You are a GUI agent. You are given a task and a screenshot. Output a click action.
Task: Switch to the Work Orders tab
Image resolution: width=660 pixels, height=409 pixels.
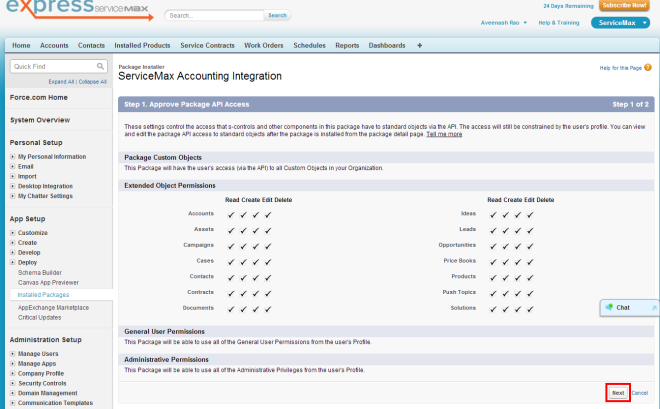(264, 45)
